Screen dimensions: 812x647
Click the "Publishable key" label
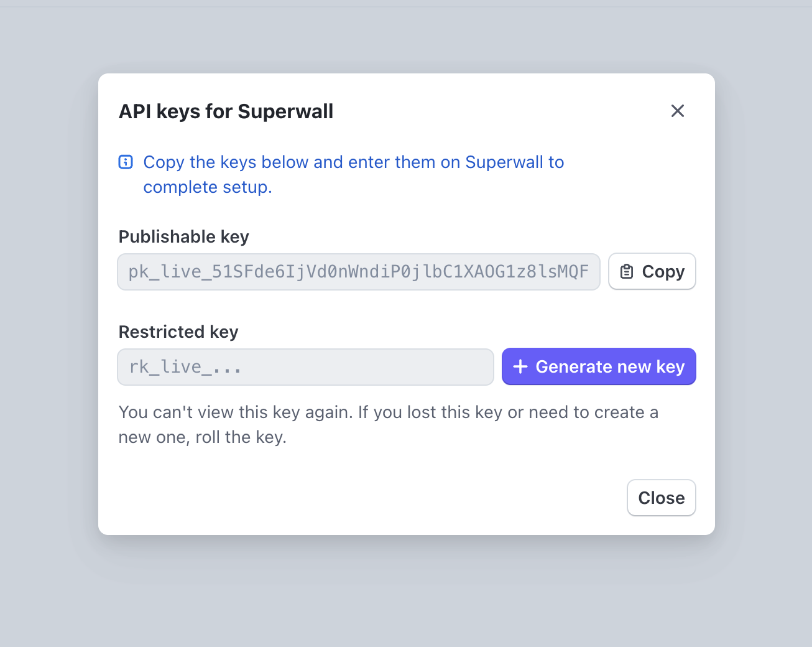tap(183, 237)
